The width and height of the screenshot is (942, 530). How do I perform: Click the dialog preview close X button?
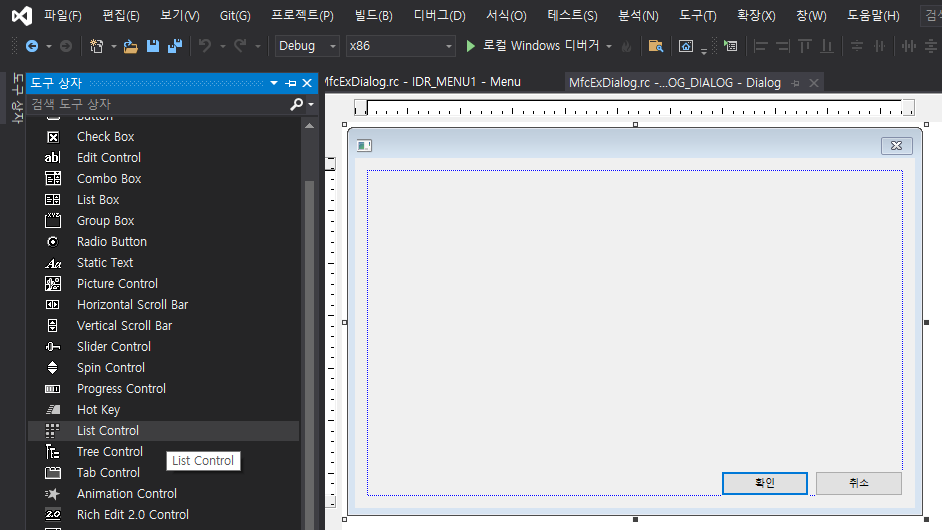tap(896, 145)
